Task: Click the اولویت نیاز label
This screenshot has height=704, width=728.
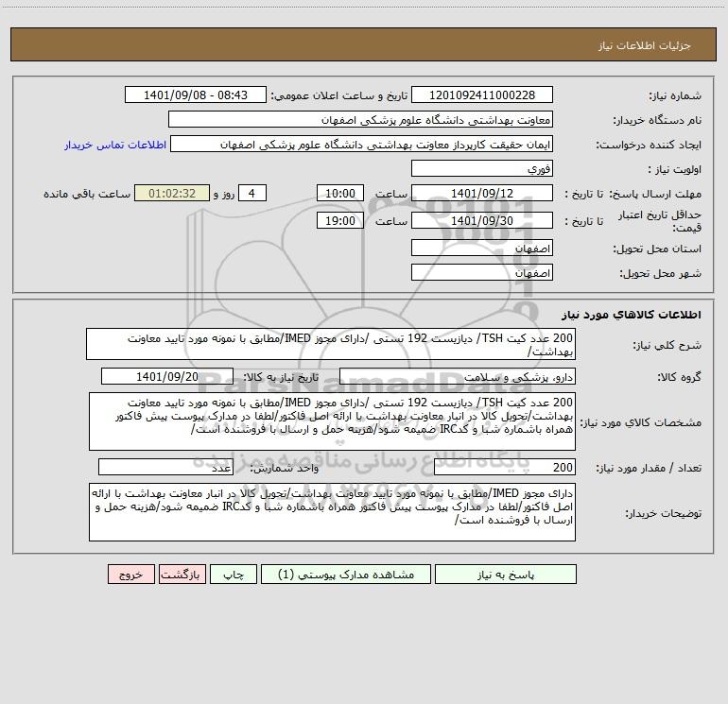Action: (x=675, y=169)
